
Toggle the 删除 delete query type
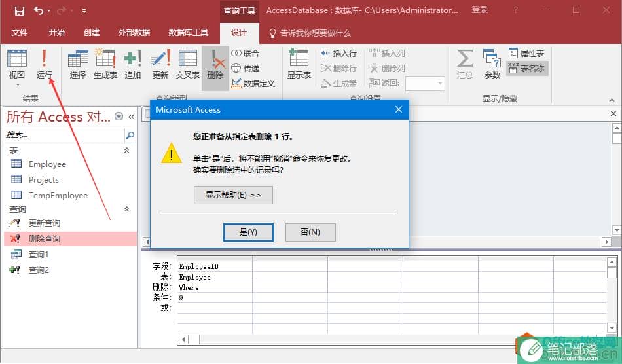(215, 68)
